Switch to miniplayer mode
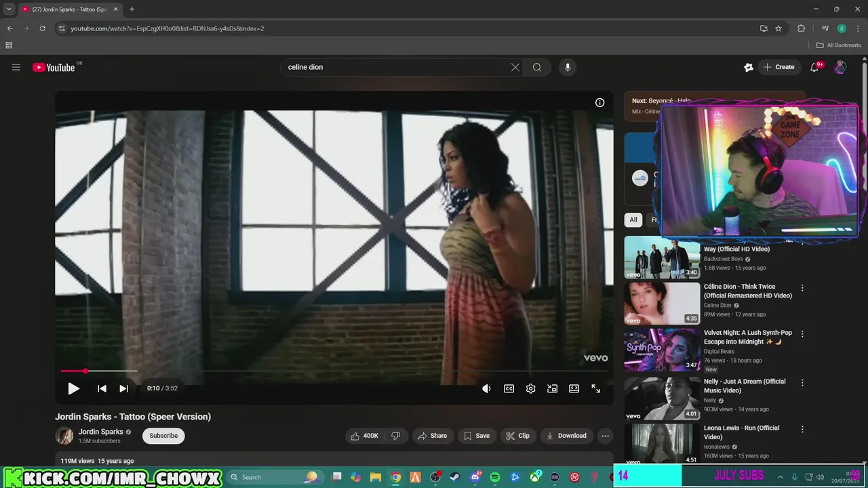Screen dimensions: 868x488 [x=552, y=388]
